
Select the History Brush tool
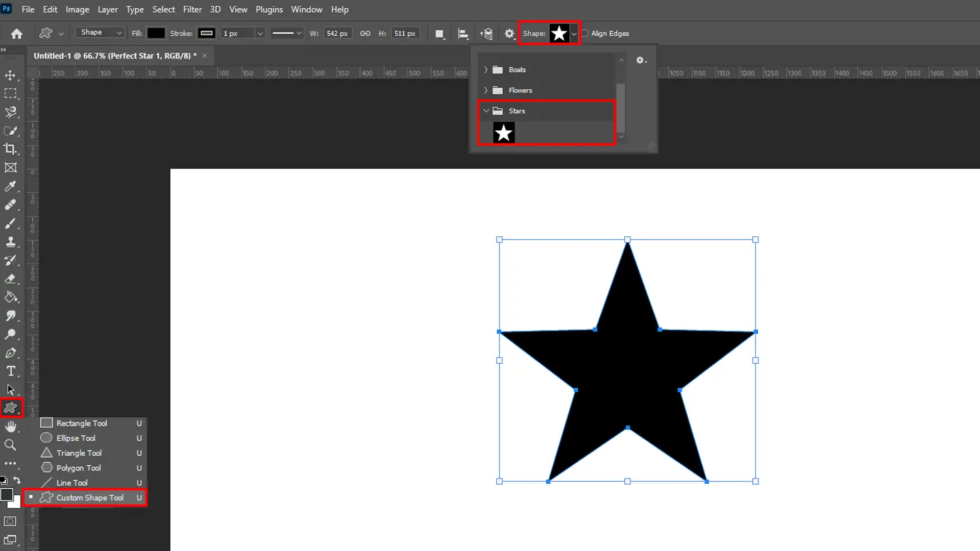(10, 260)
